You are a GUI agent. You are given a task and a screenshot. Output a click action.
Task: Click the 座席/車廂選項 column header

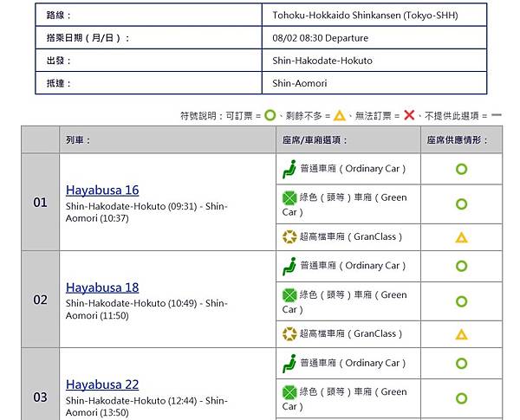315,140
